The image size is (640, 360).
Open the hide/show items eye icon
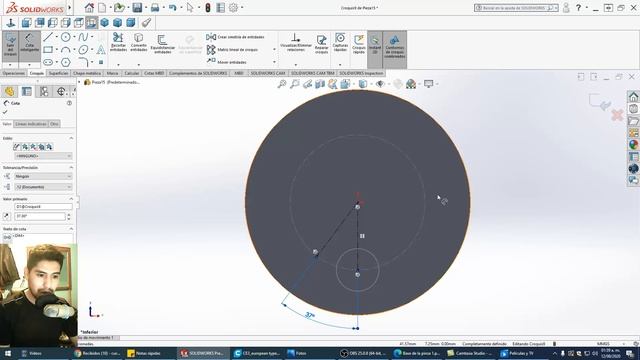pyautogui.click(x=380, y=84)
